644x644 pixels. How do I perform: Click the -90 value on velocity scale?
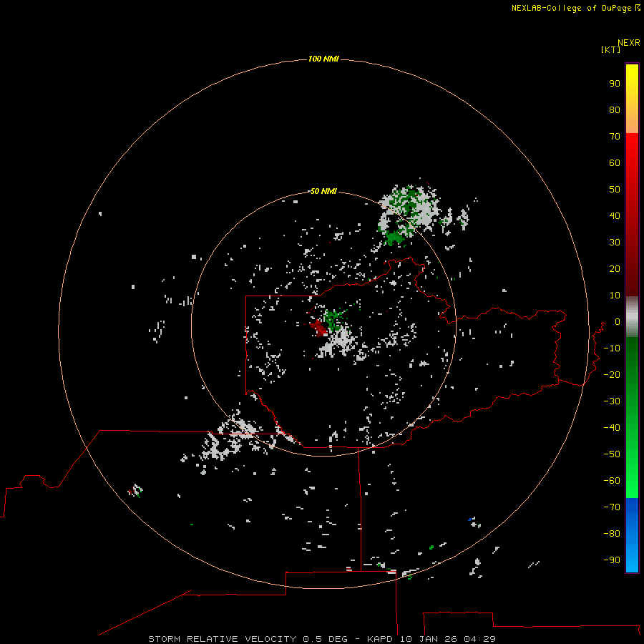612,560
